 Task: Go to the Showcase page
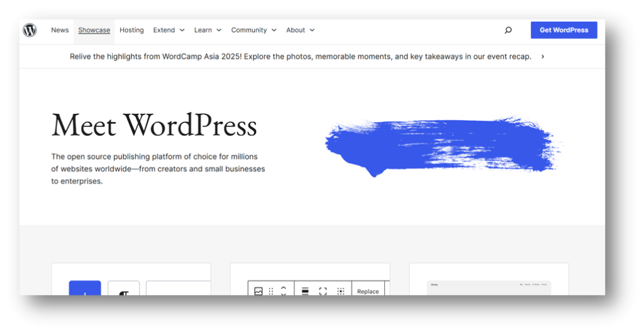point(94,30)
